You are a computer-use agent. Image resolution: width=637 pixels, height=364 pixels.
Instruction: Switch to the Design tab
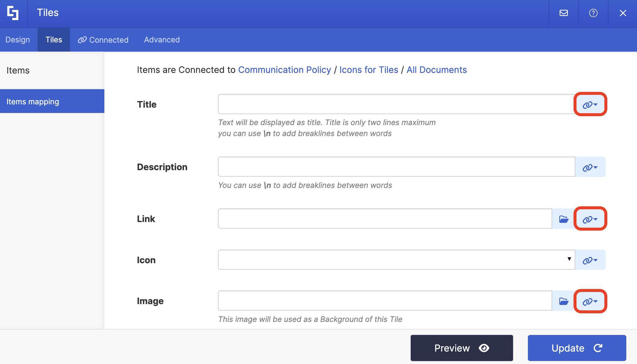(x=18, y=40)
